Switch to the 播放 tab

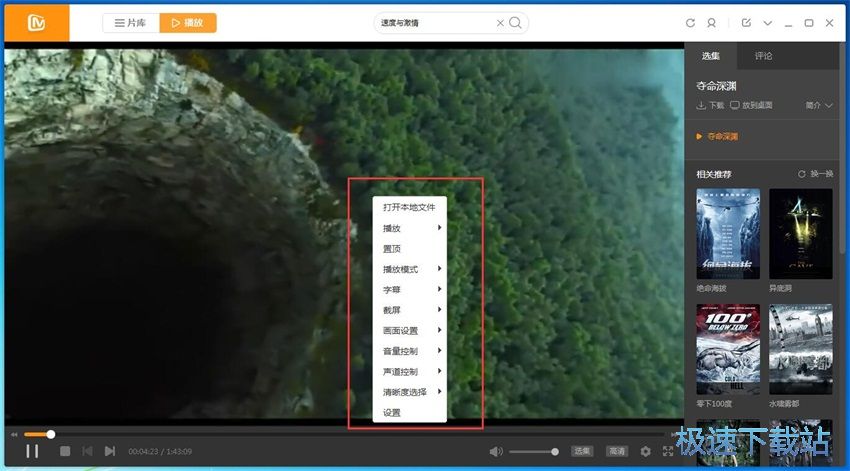pos(188,23)
